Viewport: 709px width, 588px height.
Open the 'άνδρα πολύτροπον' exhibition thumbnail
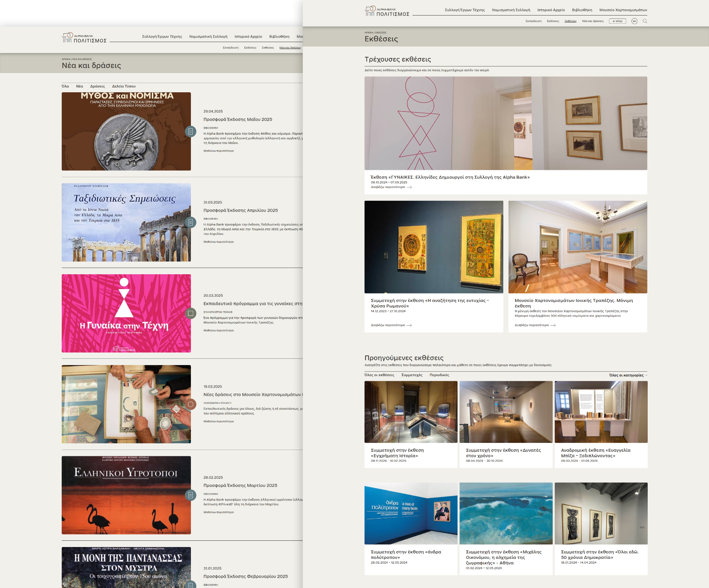411,513
